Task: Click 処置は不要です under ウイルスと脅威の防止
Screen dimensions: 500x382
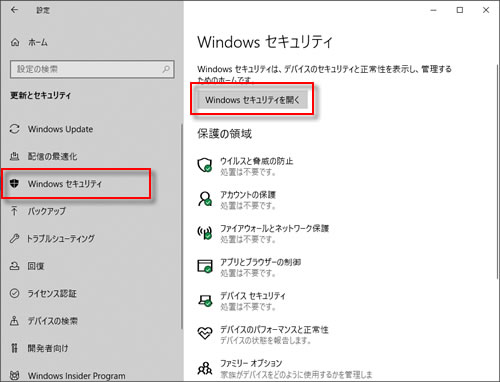Action: tap(248, 172)
